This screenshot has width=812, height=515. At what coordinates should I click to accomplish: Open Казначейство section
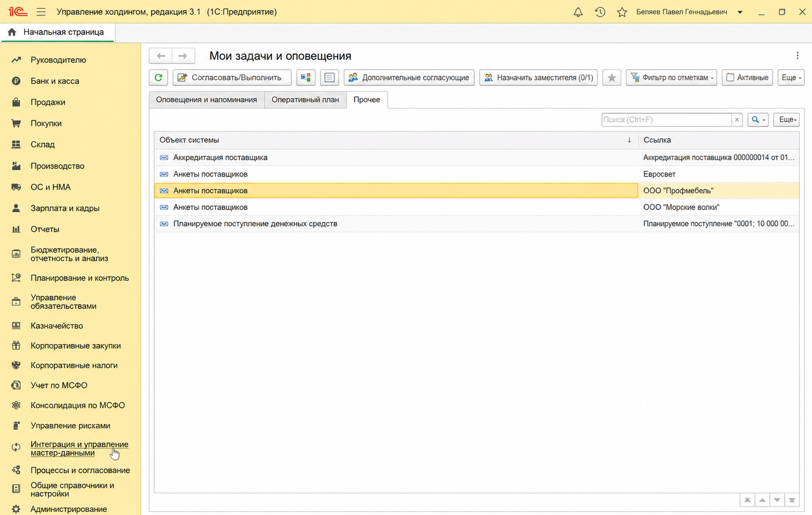[57, 326]
